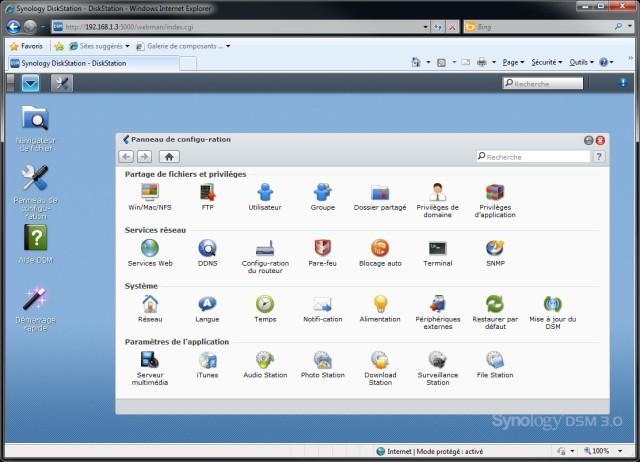Refresh the page in Internet Explorer
This screenshot has height=462, width=640.
[x=438, y=27]
